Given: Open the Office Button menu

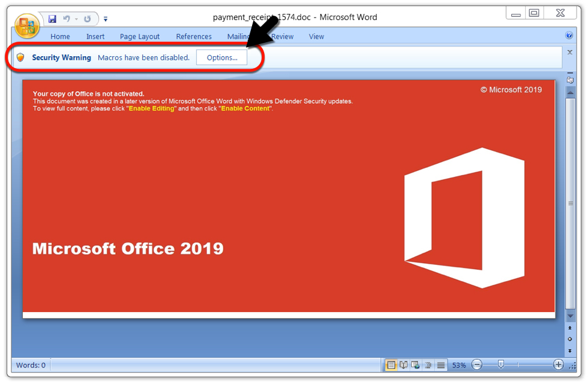Looking at the screenshot, I should (x=27, y=27).
